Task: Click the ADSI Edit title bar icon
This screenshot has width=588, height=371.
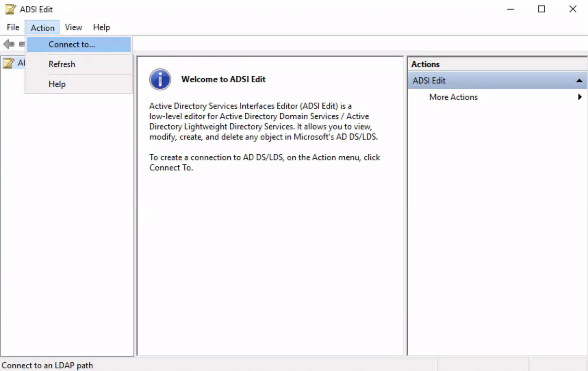Action: point(11,9)
